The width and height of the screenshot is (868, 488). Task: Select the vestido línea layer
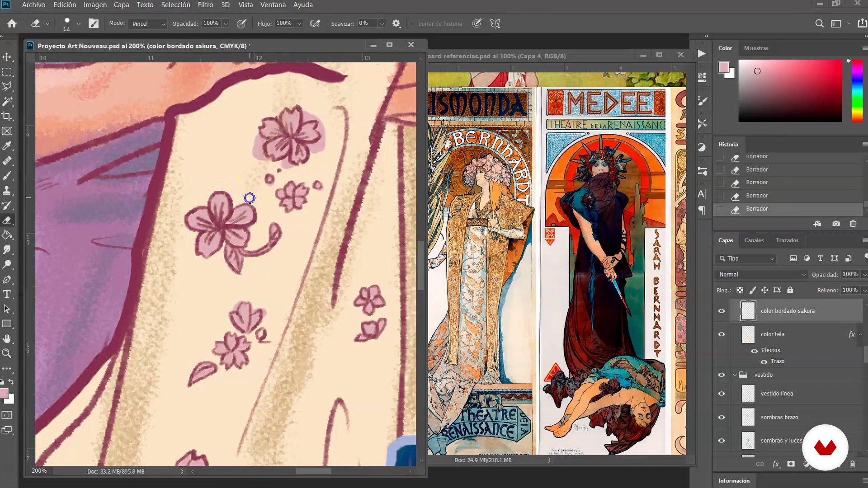[797, 394]
